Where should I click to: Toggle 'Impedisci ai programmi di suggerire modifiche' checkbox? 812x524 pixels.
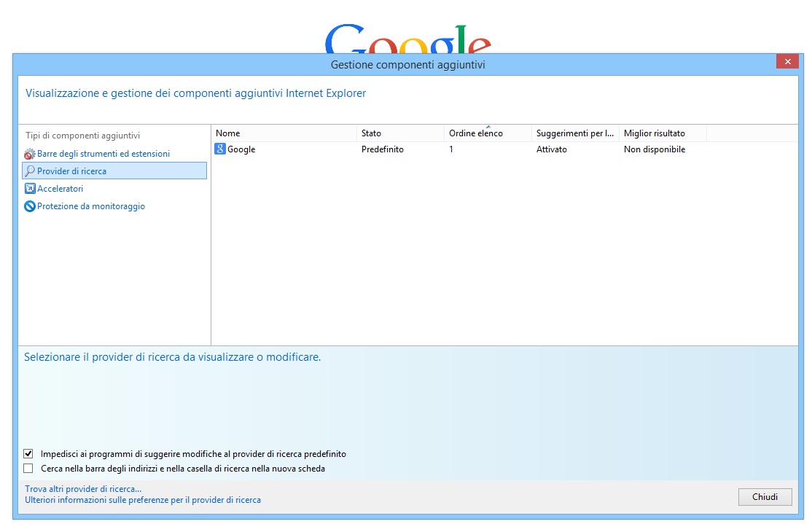pyautogui.click(x=28, y=453)
